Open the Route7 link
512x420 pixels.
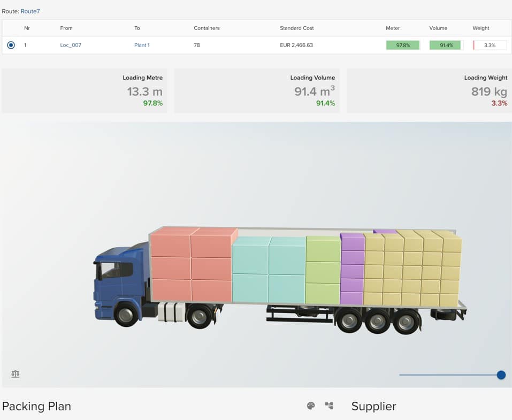click(x=30, y=11)
